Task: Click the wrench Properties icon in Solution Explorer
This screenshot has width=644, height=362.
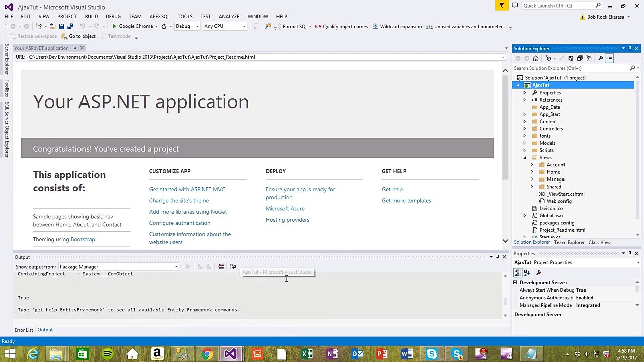Action: [x=600, y=58]
